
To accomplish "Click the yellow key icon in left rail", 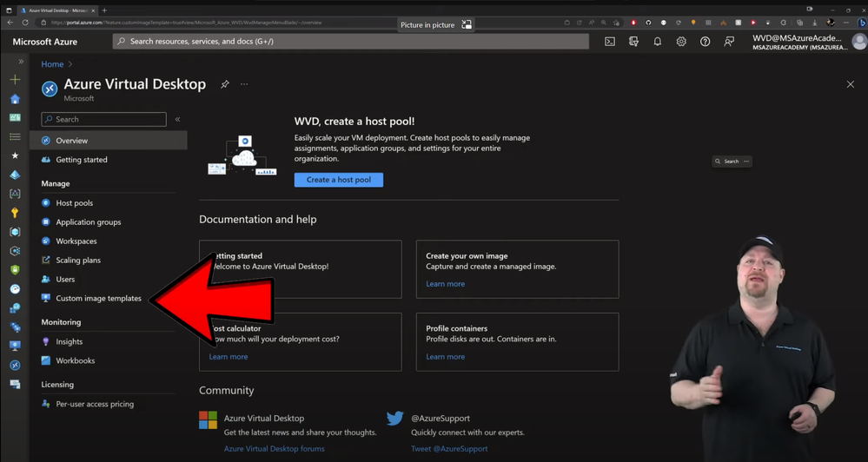I will click(15, 213).
